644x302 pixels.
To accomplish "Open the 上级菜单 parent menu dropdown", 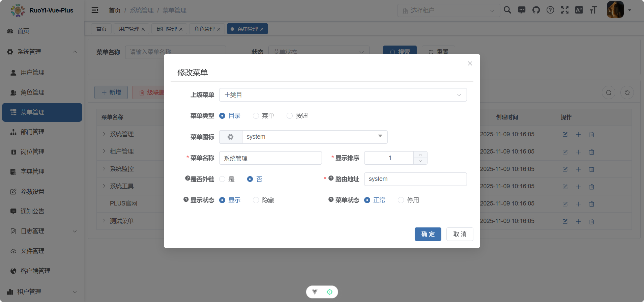I will point(343,95).
